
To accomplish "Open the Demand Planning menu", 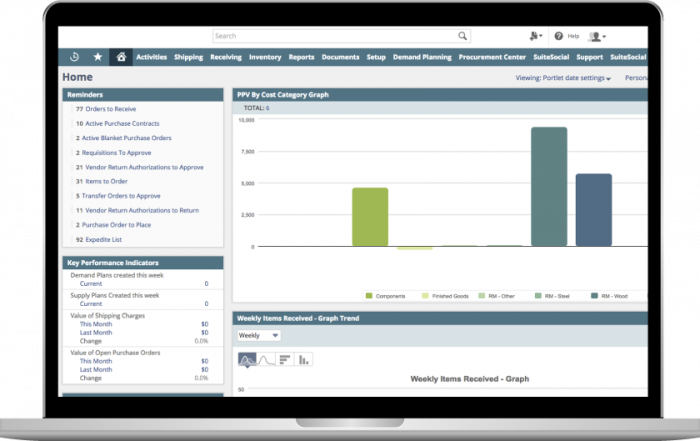I will click(422, 57).
